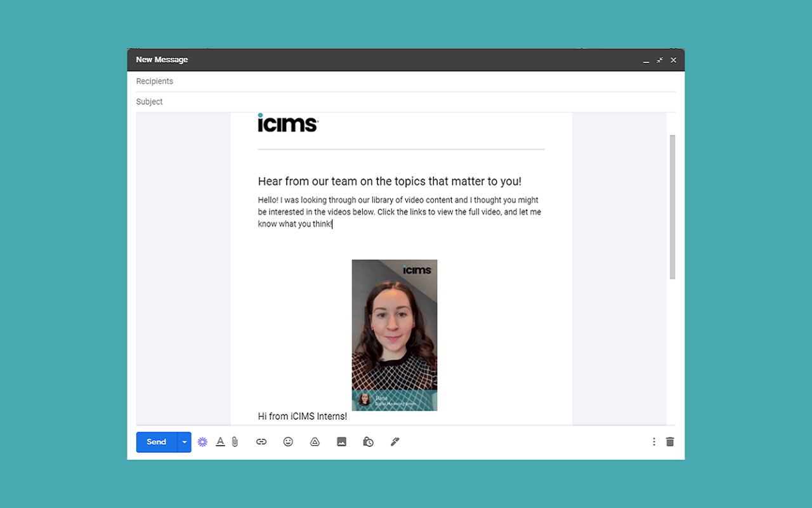Click the intern video thumbnail
Viewport: 812px width, 508px height.
[x=395, y=335]
